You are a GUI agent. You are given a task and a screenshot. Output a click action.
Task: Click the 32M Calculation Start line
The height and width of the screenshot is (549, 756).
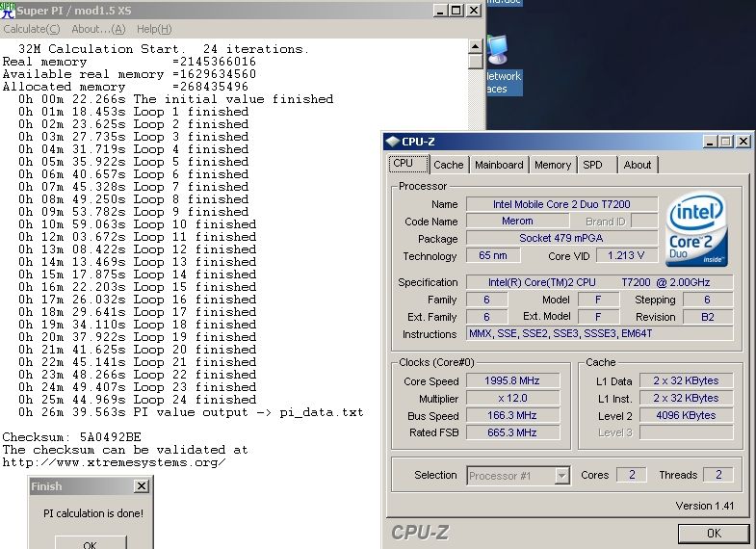tap(164, 49)
